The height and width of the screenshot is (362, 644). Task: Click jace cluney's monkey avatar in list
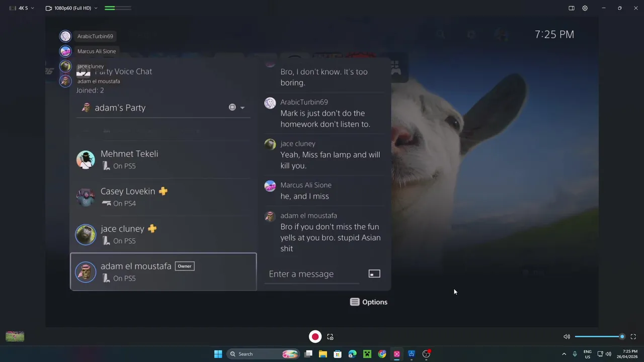coord(86,234)
